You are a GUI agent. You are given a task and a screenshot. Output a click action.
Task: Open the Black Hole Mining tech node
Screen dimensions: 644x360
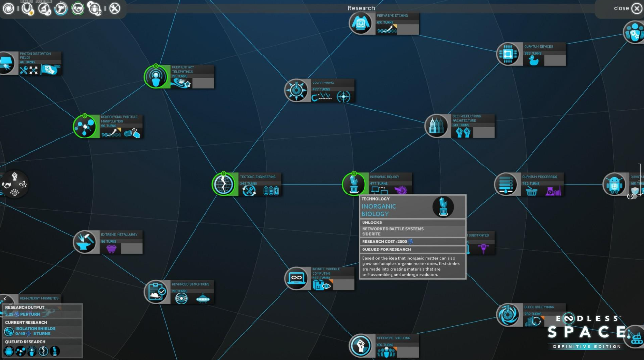508,315
